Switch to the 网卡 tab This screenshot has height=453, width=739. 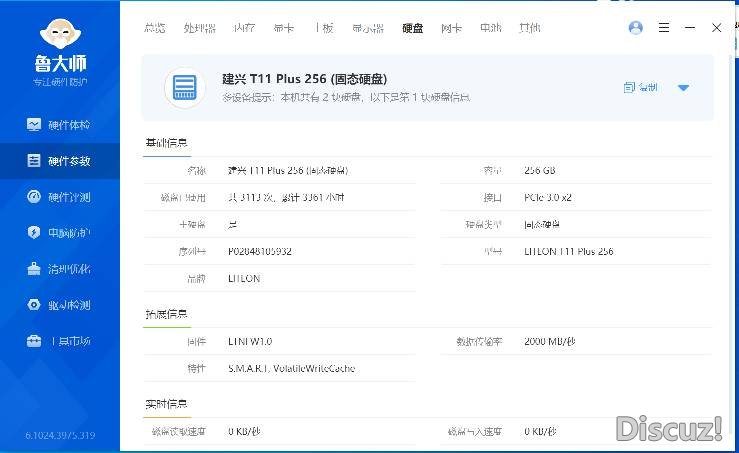click(451, 28)
